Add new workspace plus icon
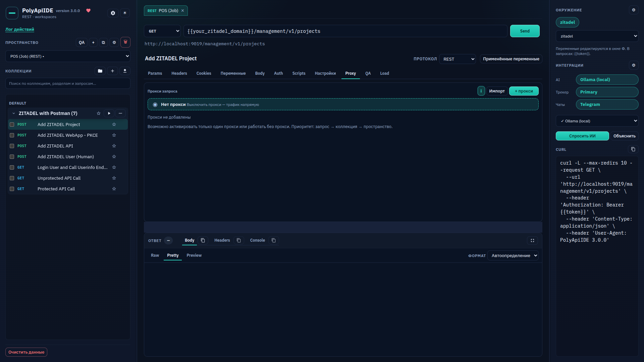644x362 pixels. tap(93, 43)
